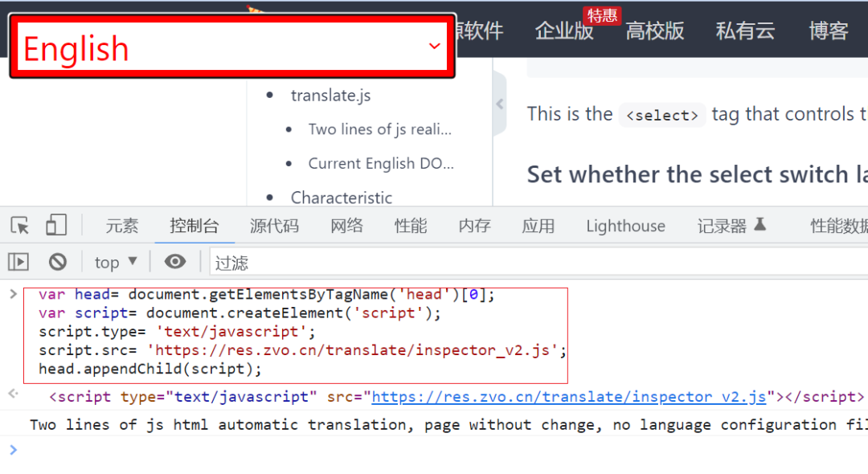Open the 博客 nav menu item

828,31
